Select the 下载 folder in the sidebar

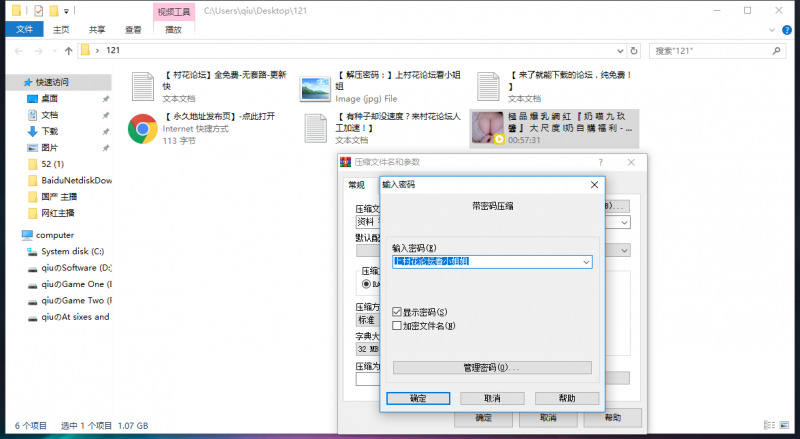[49, 131]
